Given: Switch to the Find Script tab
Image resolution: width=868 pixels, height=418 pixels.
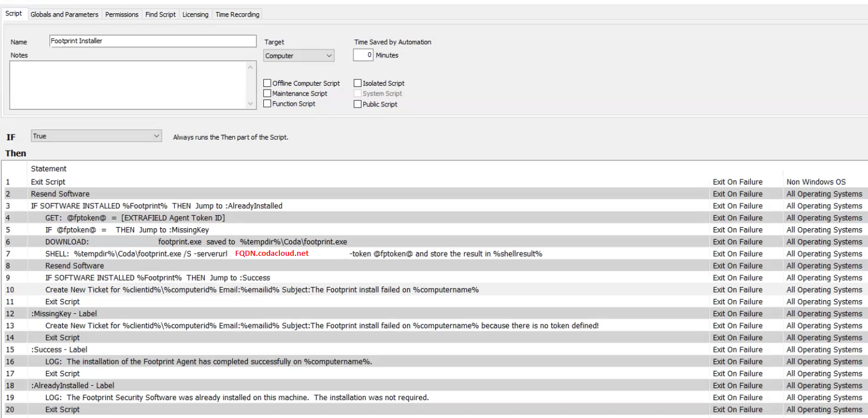Looking at the screenshot, I should (160, 14).
